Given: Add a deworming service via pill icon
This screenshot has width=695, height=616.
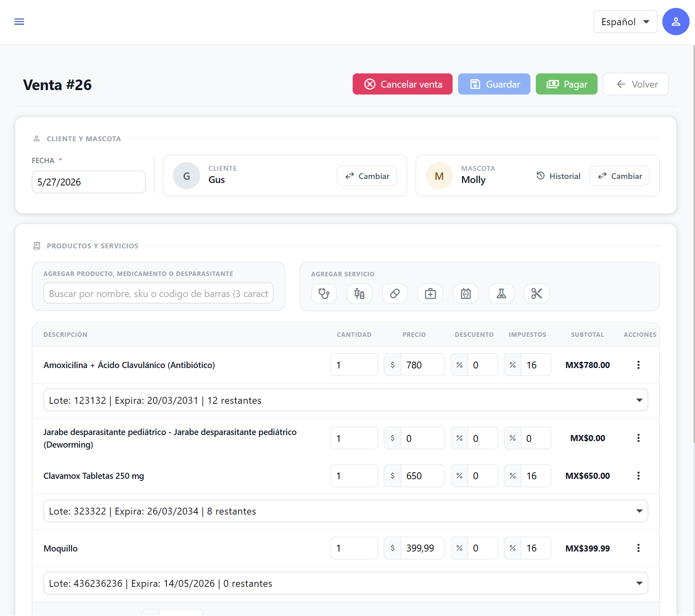Looking at the screenshot, I should click(x=395, y=293).
